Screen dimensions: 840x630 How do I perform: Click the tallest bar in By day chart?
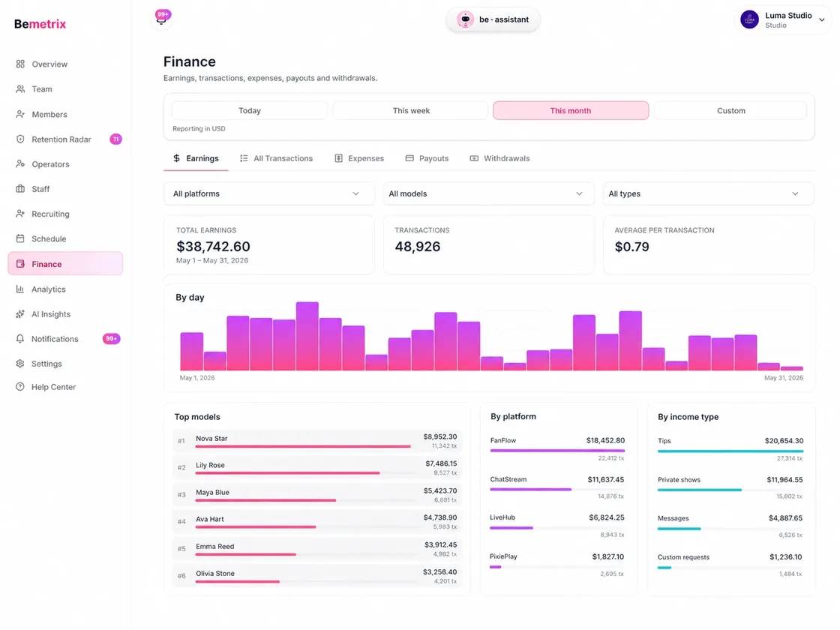pyautogui.click(x=307, y=337)
